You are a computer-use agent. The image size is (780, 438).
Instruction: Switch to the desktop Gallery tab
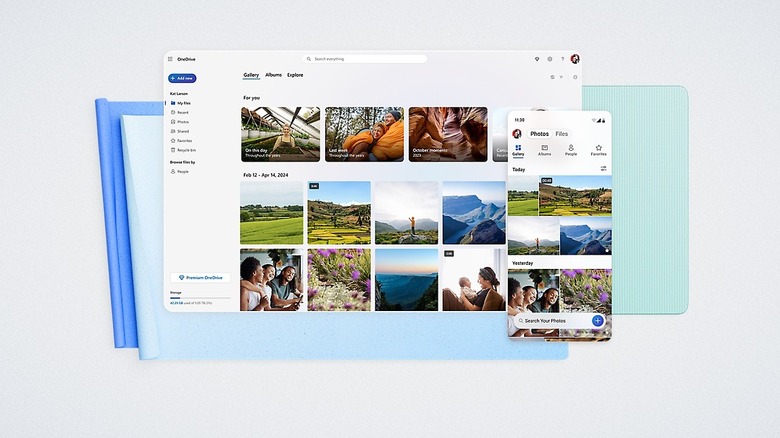(x=251, y=75)
